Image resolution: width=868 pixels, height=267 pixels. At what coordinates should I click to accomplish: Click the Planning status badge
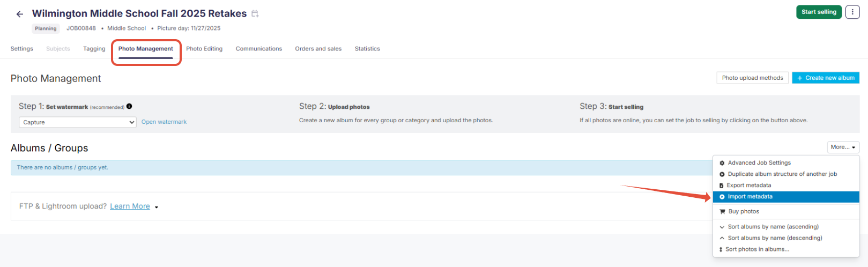(46, 28)
